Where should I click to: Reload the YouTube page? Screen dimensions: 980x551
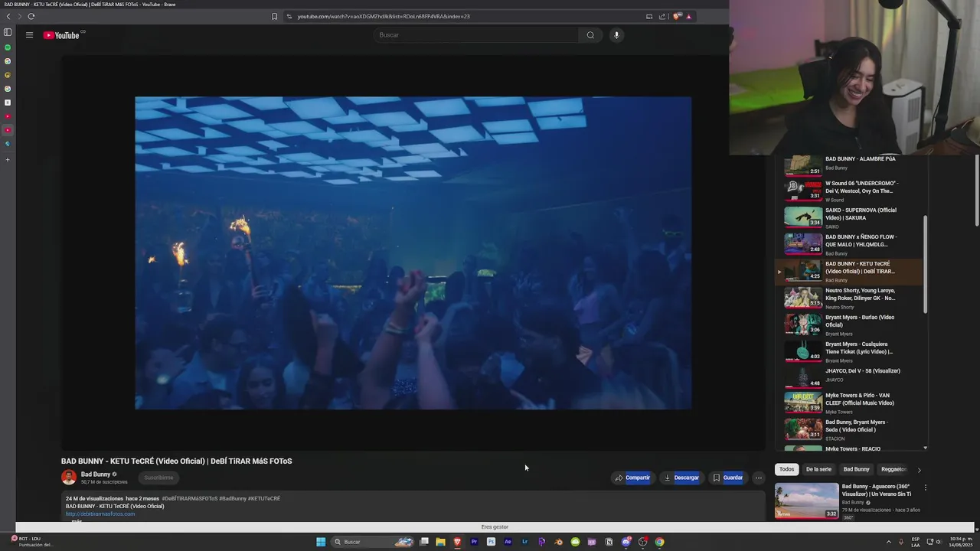pyautogui.click(x=31, y=16)
